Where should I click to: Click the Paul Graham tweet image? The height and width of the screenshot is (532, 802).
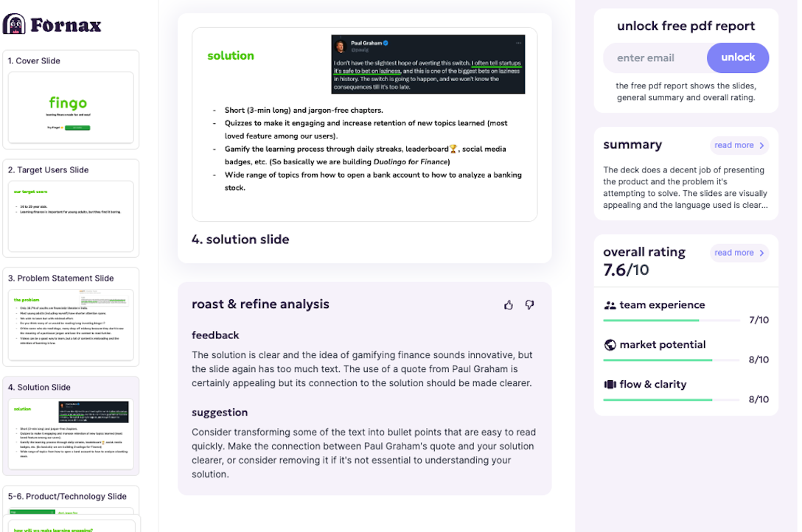(428, 64)
